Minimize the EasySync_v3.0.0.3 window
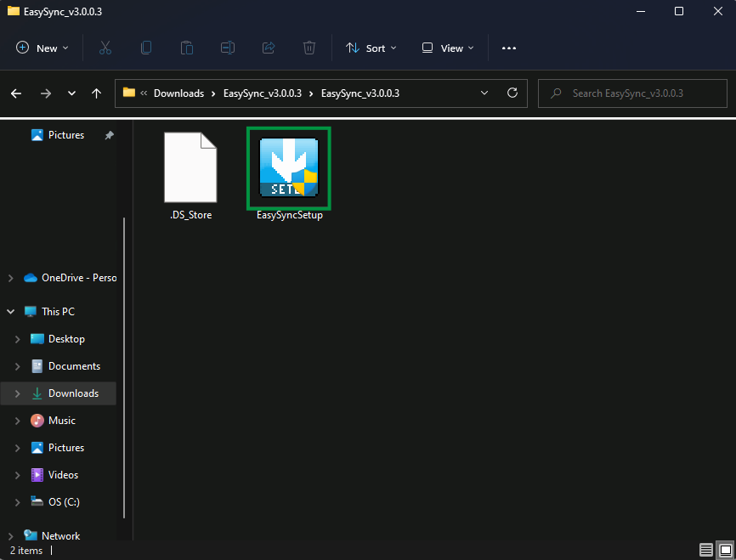This screenshot has height=560, width=736. [x=641, y=11]
